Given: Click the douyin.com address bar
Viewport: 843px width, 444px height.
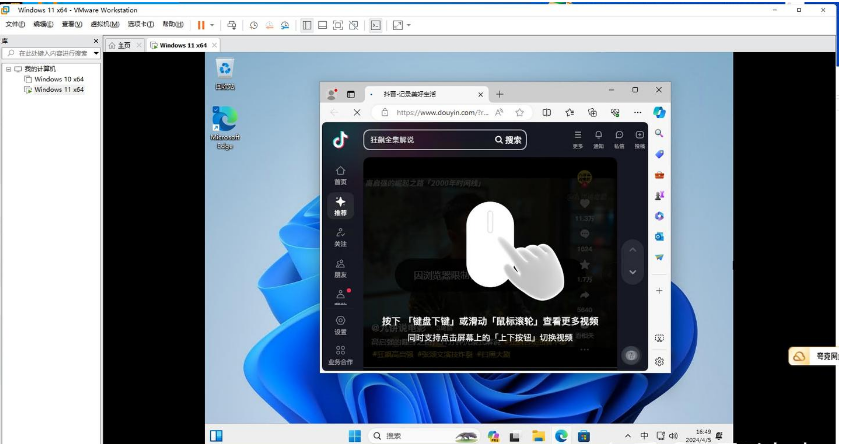Looking at the screenshot, I should [x=442, y=112].
